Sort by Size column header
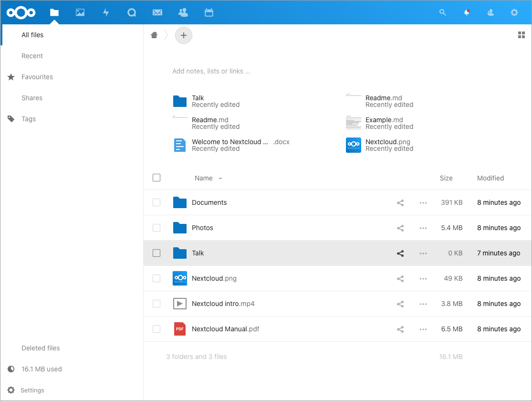 click(x=446, y=178)
